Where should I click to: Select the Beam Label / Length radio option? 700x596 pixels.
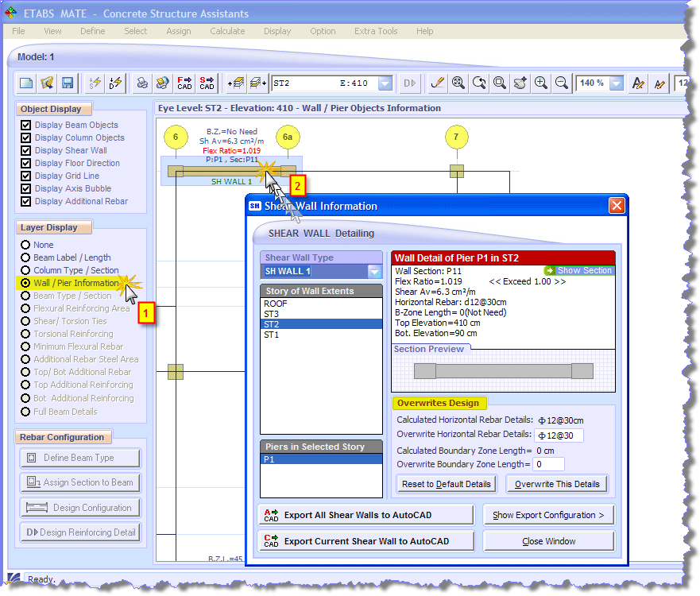point(26,257)
